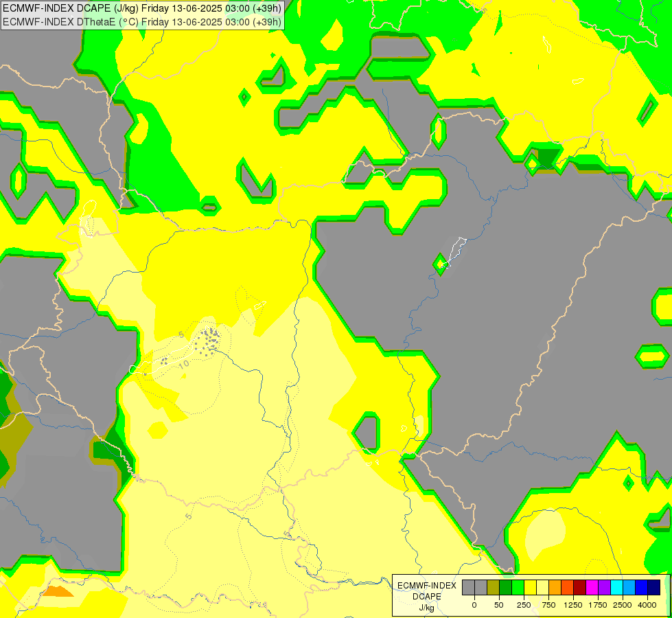Click the legend unit label J/kg
672x618 pixels.
[427, 608]
